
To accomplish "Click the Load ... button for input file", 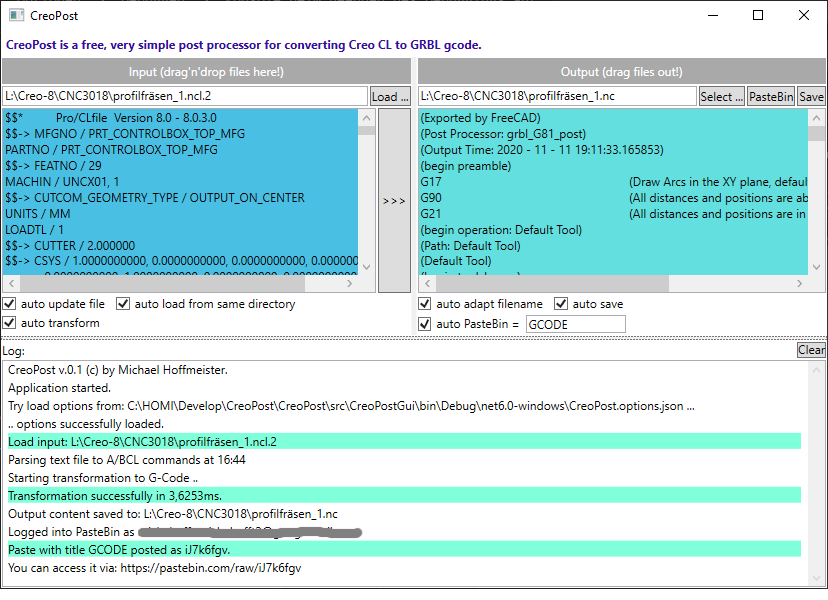I will [390, 97].
